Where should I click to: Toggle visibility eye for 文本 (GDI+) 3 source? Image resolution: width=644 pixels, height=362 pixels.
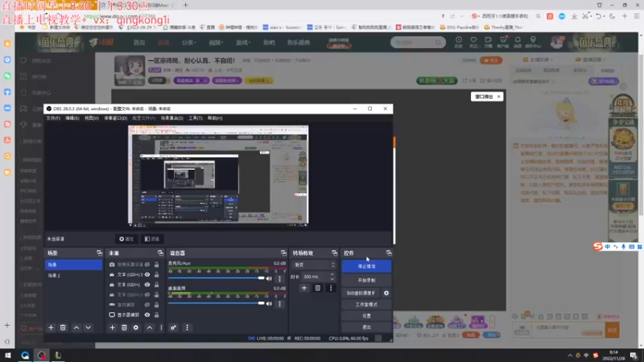pos(147,274)
